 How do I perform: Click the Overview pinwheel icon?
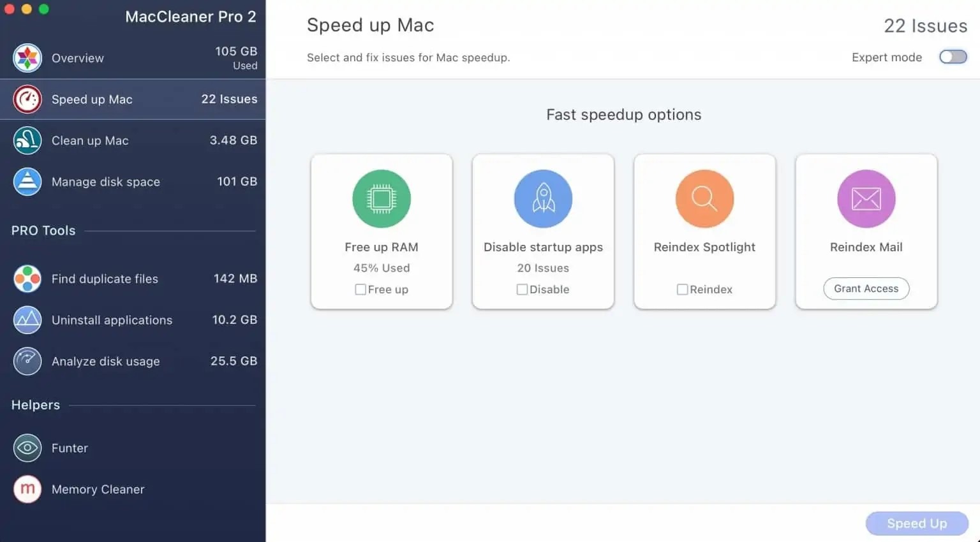point(27,58)
